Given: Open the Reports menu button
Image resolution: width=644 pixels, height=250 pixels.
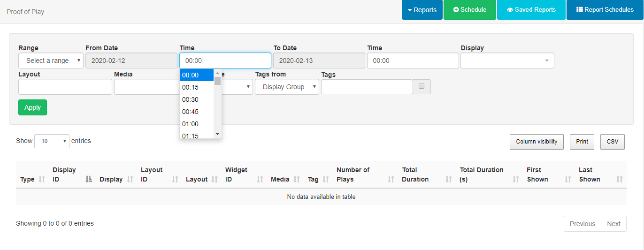Looking at the screenshot, I should coord(422,10).
